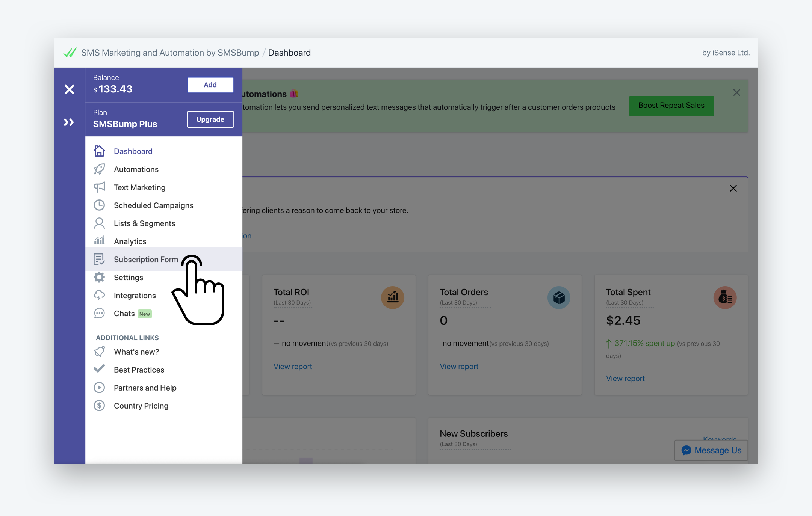Click the New badge beside Chats

[x=145, y=314]
